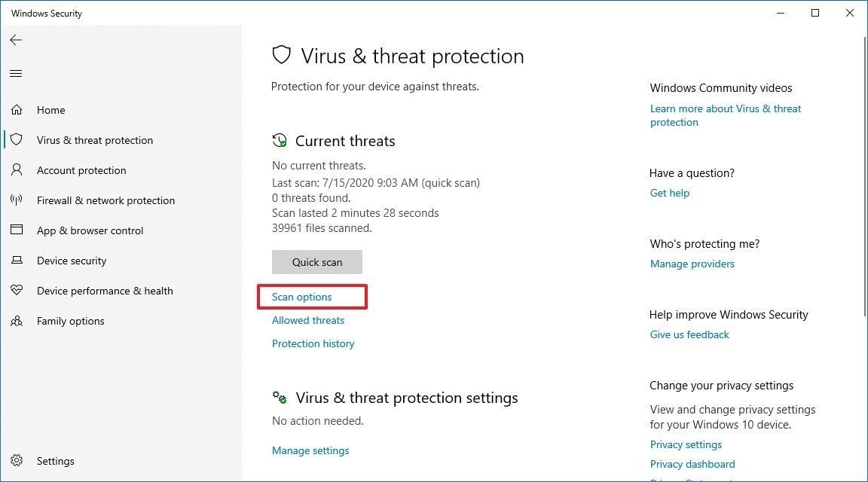
Task: Click the Family options people icon
Action: click(x=17, y=320)
